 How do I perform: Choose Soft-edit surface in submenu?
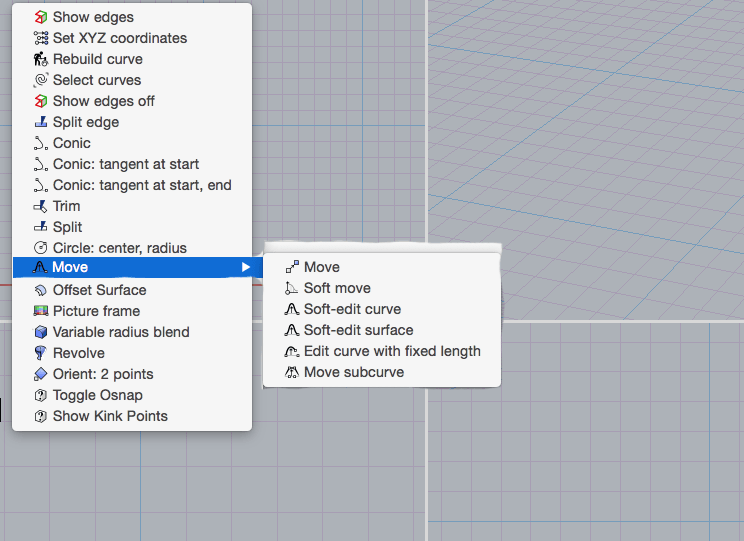(x=382, y=330)
